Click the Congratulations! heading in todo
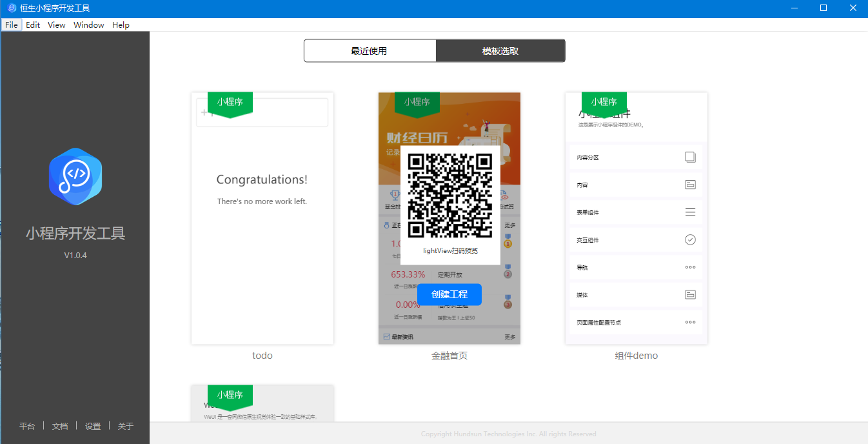The width and height of the screenshot is (868, 444). (x=262, y=179)
